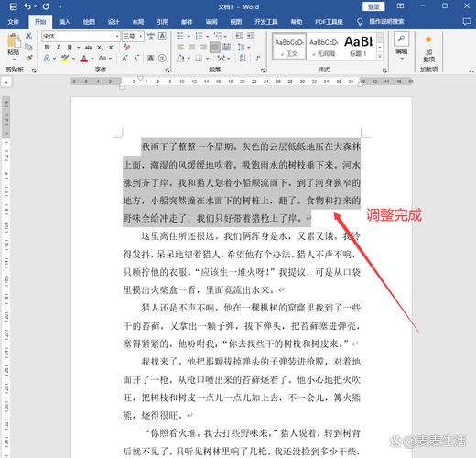Select the Format Painter brush
The image size is (476, 458).
[28, 58]
